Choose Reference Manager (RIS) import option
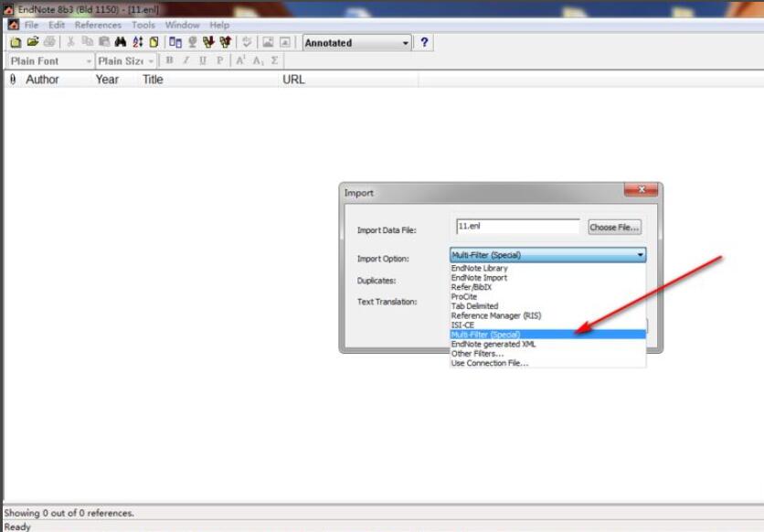Image resolution: width=764 pixels, height=532 pixels. (495, 315)
